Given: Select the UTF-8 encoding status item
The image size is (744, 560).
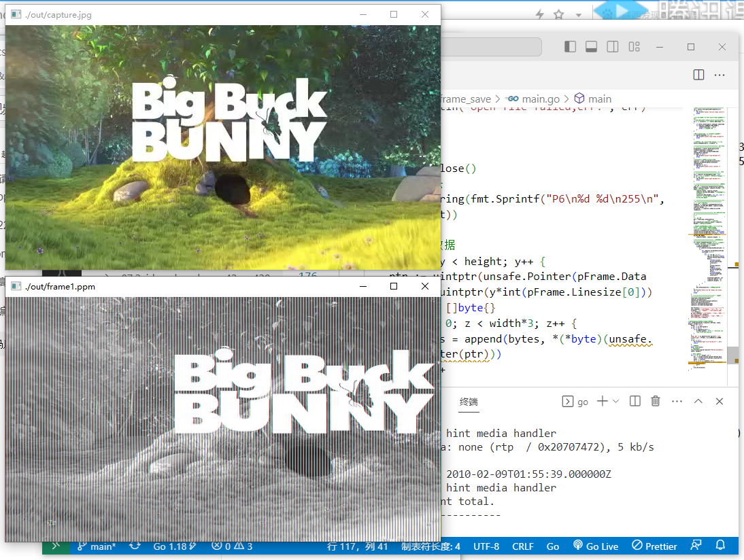Looking at the screenshot, I should (x=486, y=546).
